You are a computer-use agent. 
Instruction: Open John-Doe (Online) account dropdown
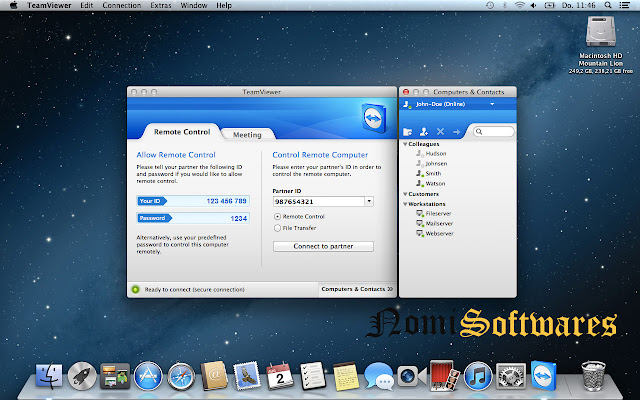(x=492, y=104)
